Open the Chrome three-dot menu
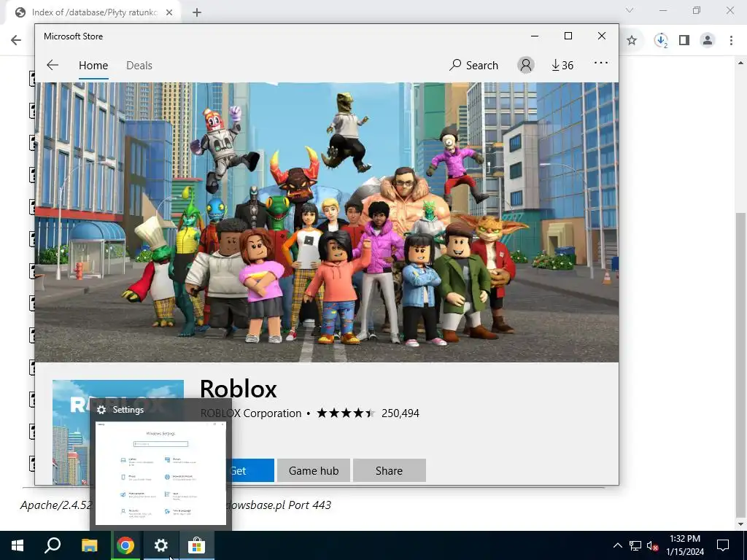Image resolution: width=747 pixels, height=560 pixels. pyautogui.click(x=731, y=41)
